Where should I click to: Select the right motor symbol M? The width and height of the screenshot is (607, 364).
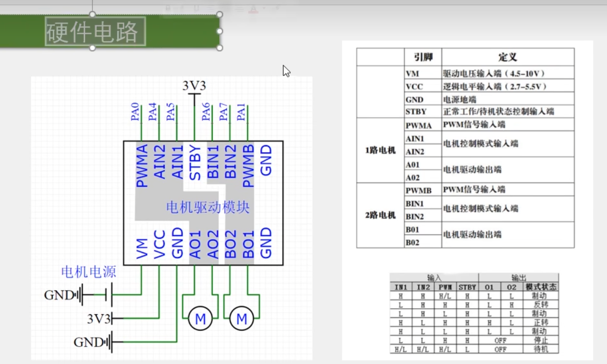(x=242, y=317)
